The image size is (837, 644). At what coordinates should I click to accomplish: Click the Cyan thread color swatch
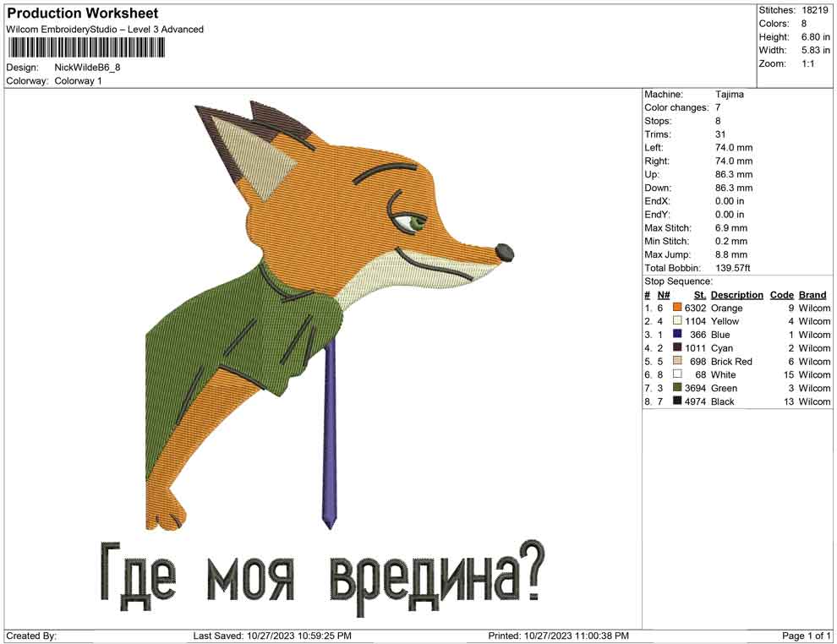(x=677, y=347)
